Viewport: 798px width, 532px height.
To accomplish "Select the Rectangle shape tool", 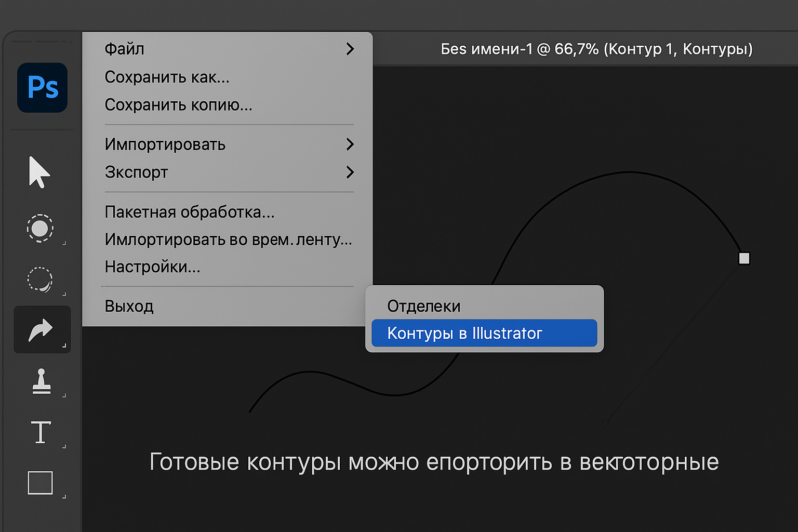I will tap(41, 483).
